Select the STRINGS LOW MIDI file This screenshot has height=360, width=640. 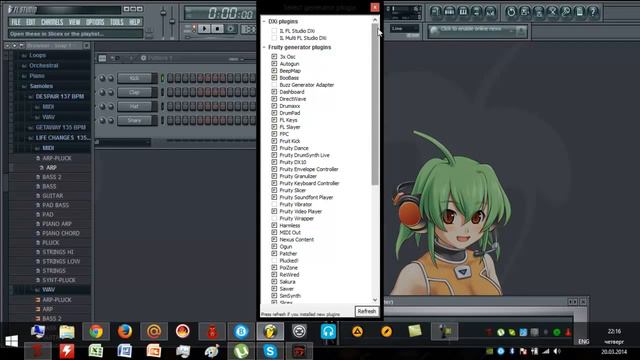61,261
